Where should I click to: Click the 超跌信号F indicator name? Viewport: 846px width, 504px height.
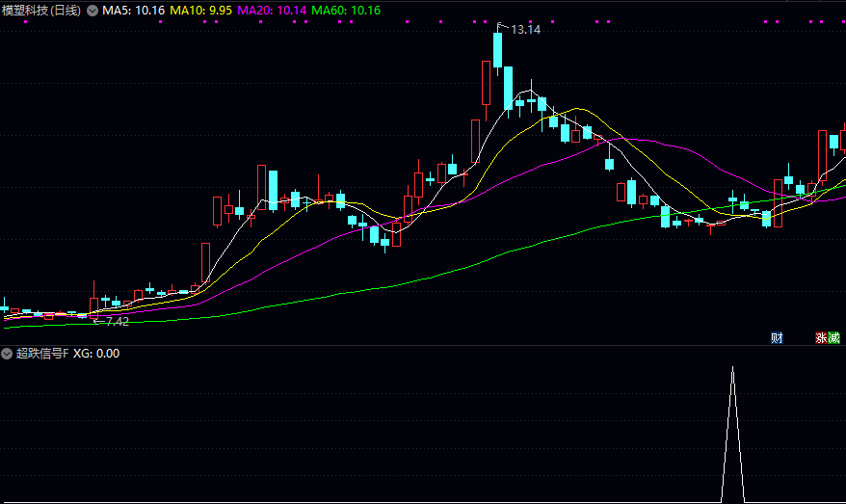(41, 354)
